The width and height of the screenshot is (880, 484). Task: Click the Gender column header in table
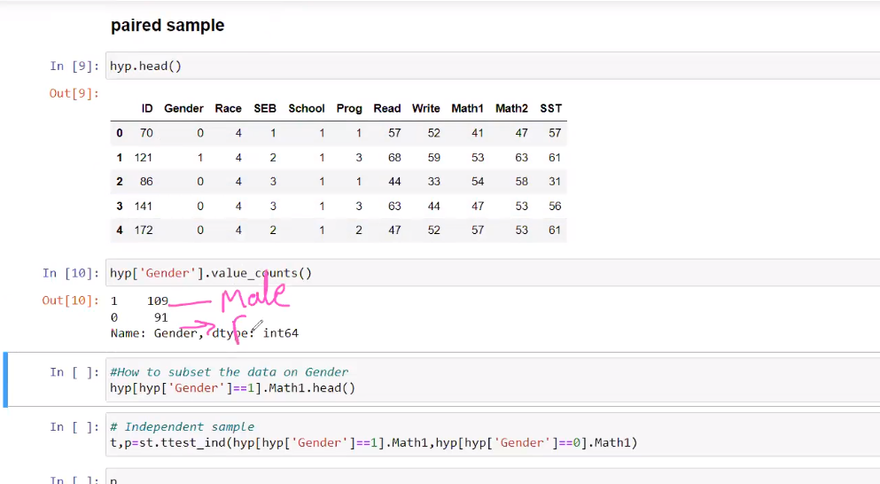pos(183,109)
